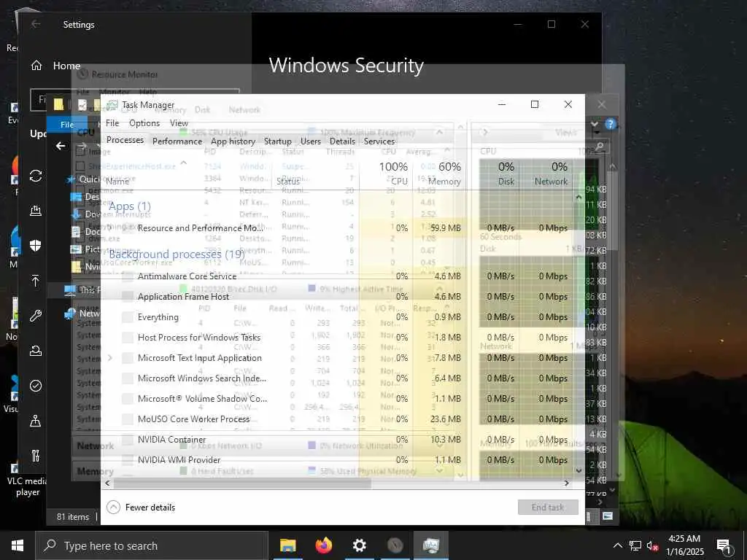Switch to the Performance tab
This screenshot has height=560, width=747.
(x=177, y=141)
